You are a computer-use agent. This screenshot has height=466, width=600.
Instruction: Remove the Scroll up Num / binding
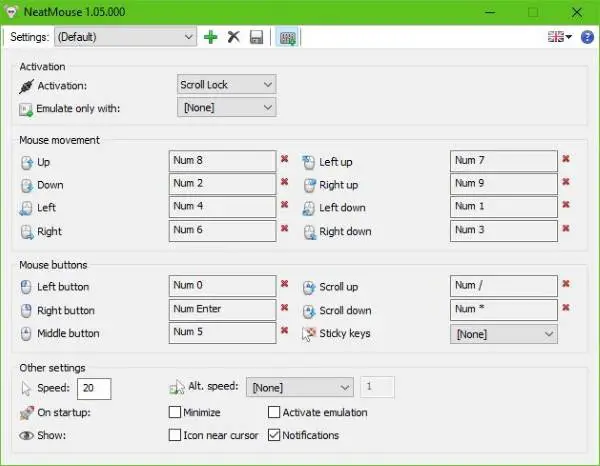coord(566,284)
